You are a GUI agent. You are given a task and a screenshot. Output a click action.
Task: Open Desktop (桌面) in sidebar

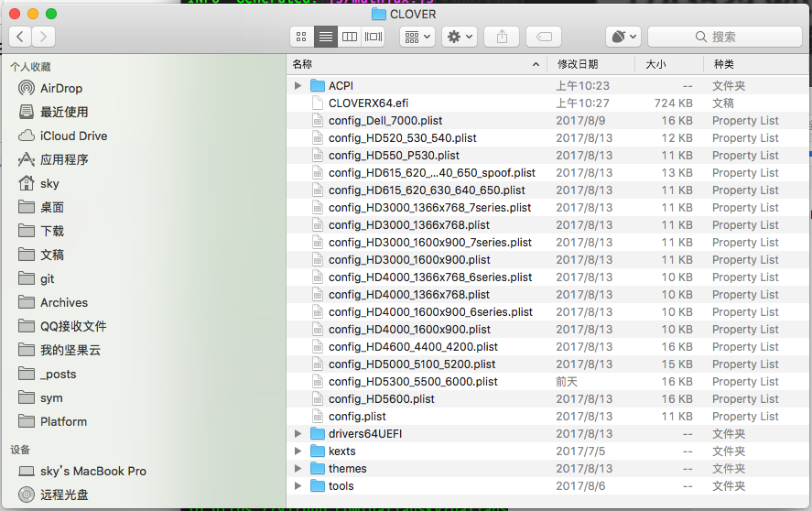(x=41, y=207)
